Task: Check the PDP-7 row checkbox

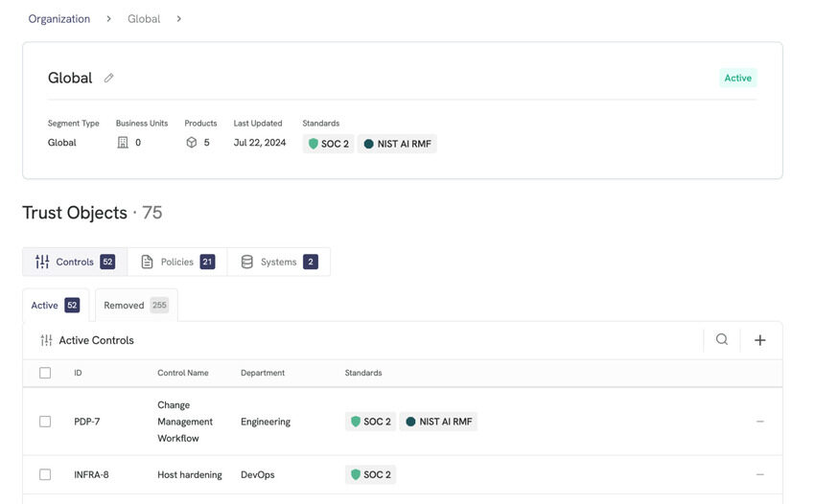Action: click(45, 422)
